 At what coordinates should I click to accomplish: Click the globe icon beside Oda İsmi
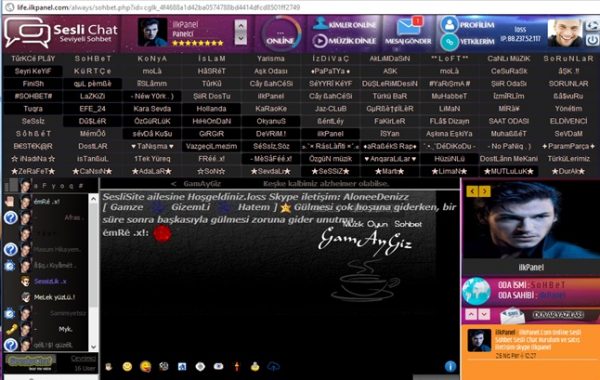click(476, 291)
